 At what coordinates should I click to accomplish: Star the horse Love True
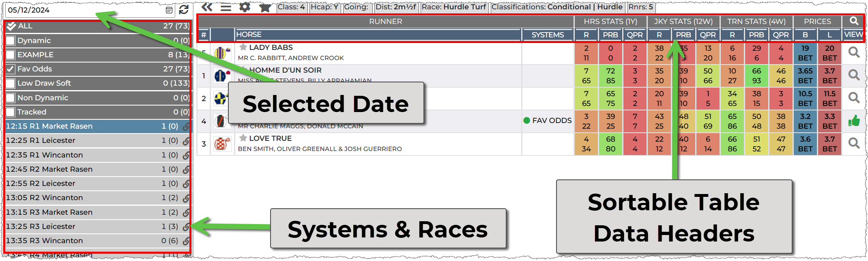[243, 138]
